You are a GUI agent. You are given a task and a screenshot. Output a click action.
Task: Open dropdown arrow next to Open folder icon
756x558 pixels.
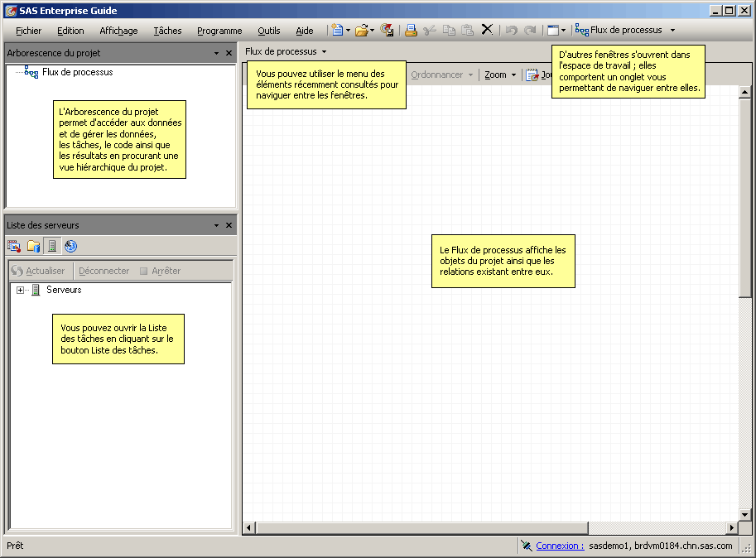pos(372,31)
